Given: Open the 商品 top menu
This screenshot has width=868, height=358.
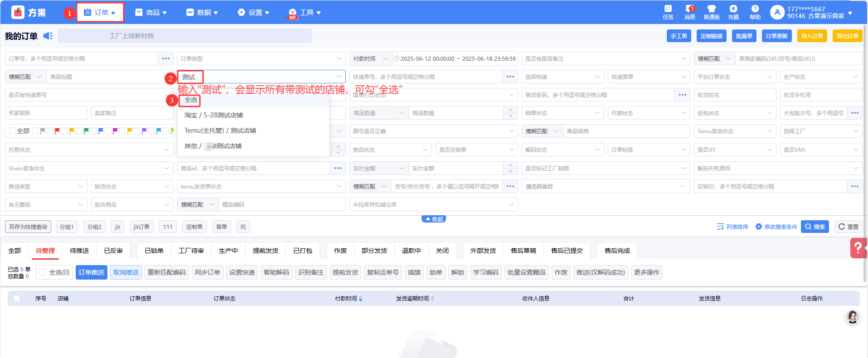Looking at the screenshot, I should (x=151, y=12).
